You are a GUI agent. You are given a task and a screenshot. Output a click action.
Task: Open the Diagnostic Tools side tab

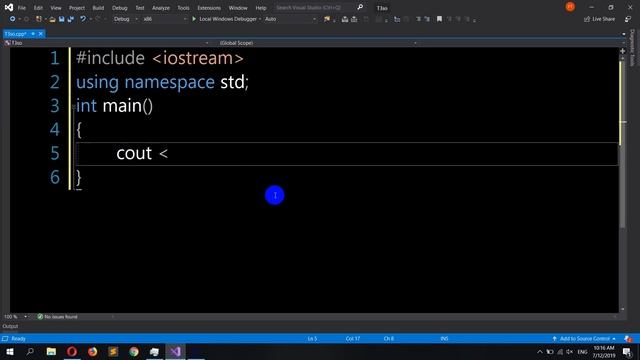(x=633, y=47)
